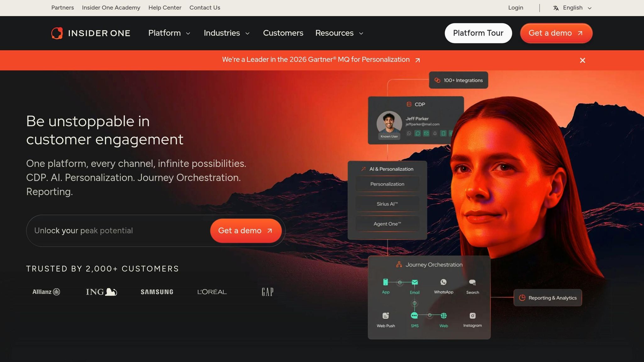
Task: Click the WhatsApp channel icon
Action: click(443, 282)
